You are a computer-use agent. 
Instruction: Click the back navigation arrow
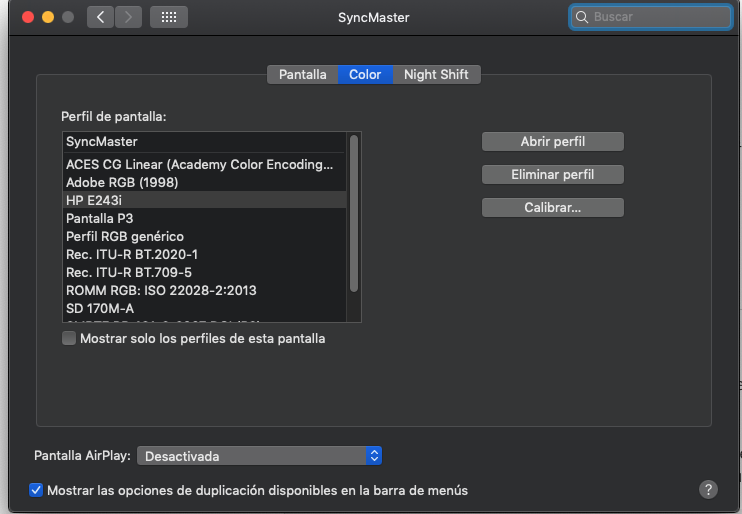[101, 17]
